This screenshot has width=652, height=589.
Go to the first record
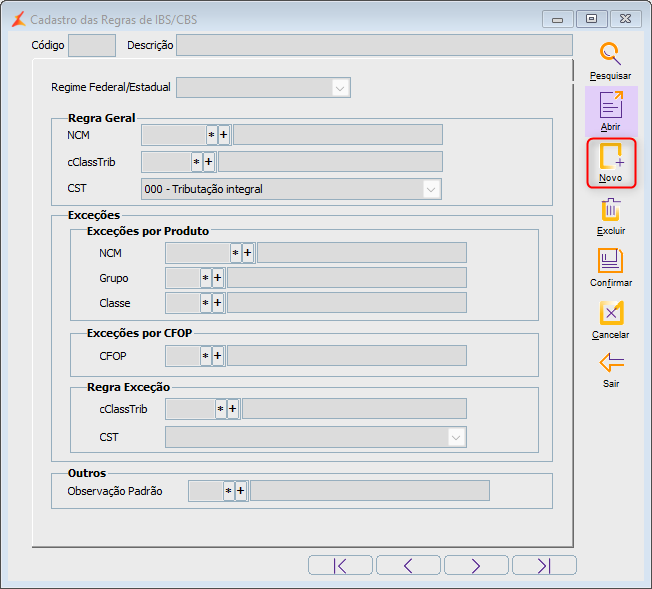340,566
